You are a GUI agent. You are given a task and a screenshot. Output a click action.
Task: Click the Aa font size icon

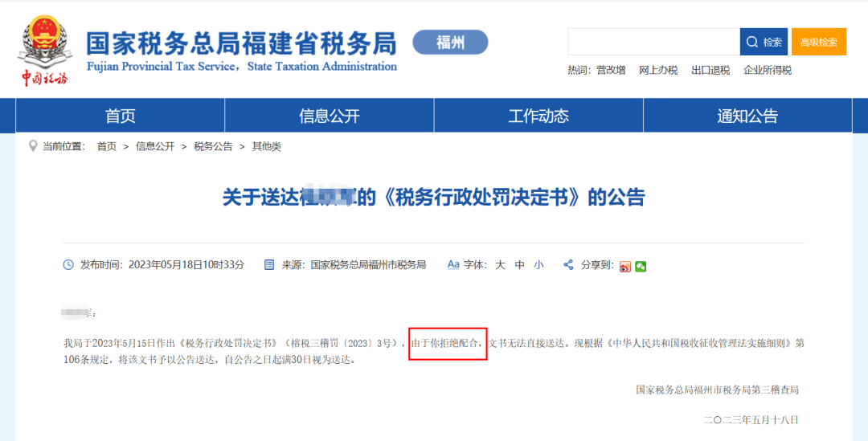[x=453, y=264]
